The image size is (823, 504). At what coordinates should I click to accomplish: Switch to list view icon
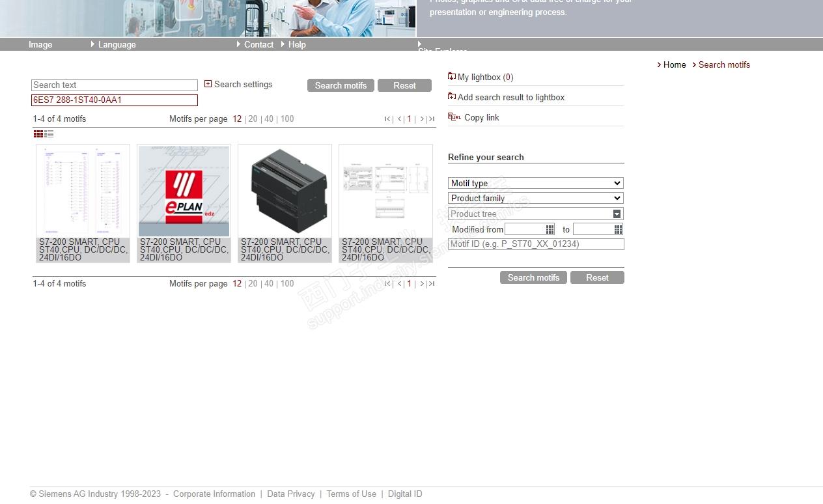pos(49,134)
